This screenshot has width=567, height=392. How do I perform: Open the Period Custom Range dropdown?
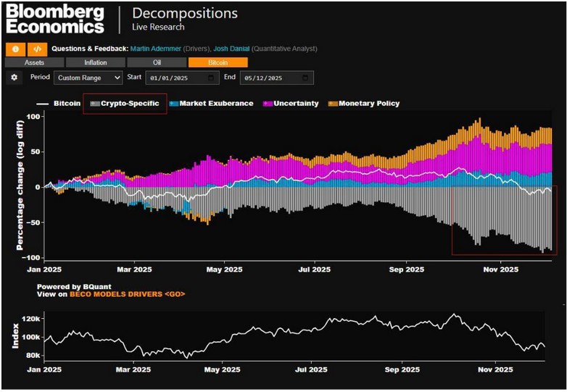point(88,78)
